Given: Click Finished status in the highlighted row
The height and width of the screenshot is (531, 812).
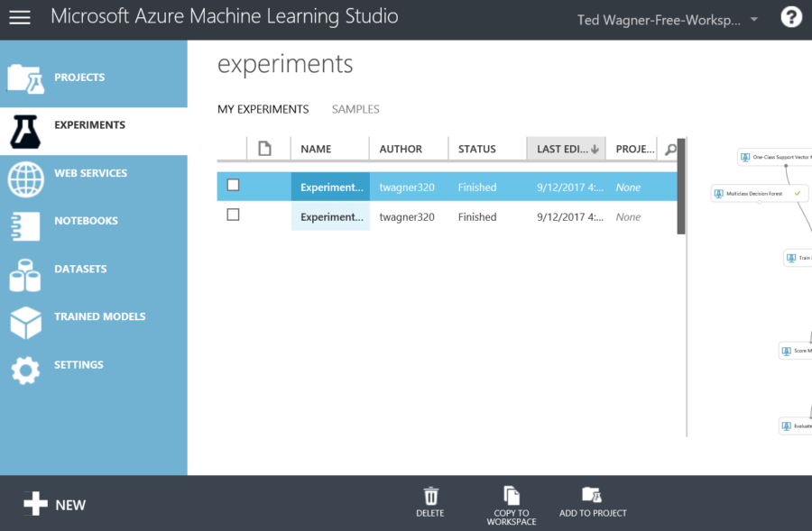Looking at the screenshot, I should [477, 188].
